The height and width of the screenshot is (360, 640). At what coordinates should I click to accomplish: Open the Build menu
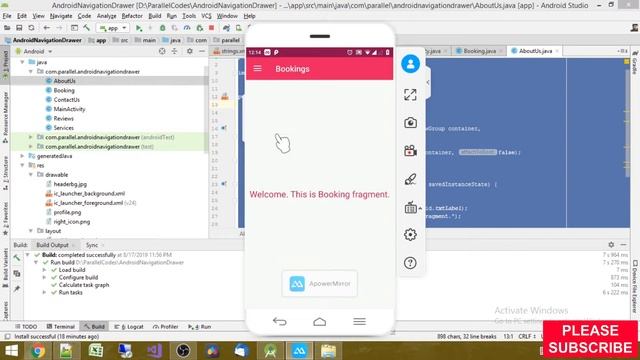pos(154,16)
